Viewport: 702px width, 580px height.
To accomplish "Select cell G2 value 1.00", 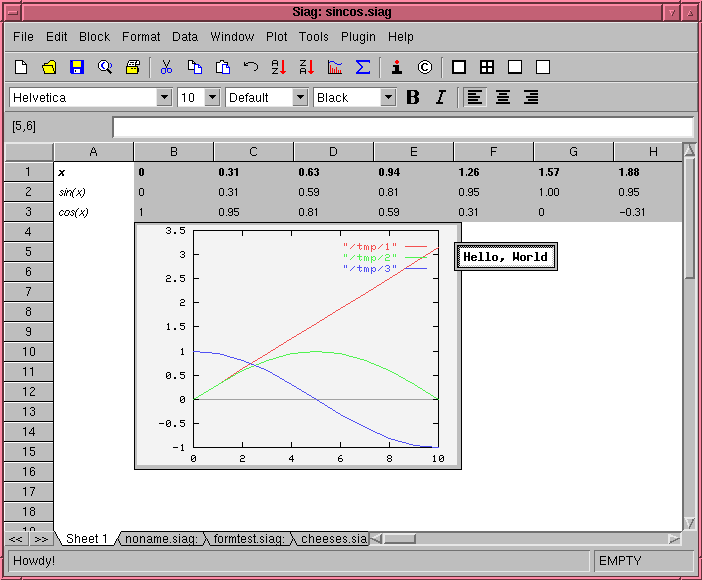I will pyautogui.click(x=573, y=192).
